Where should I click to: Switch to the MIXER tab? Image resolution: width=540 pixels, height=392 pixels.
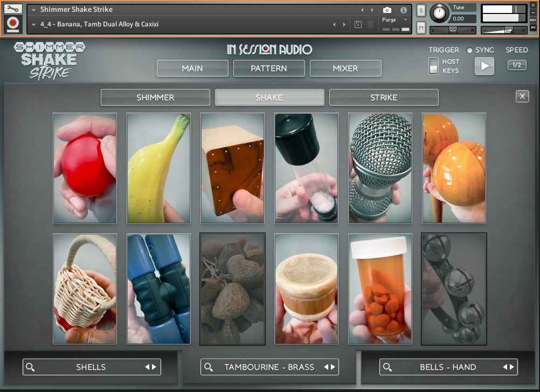pyautogui.click(x=345, y=68)
